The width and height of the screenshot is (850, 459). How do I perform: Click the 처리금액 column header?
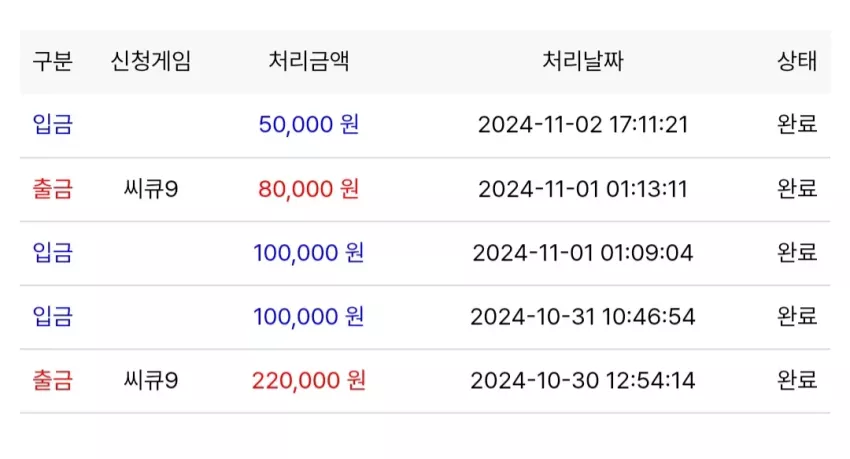point(308,61)
